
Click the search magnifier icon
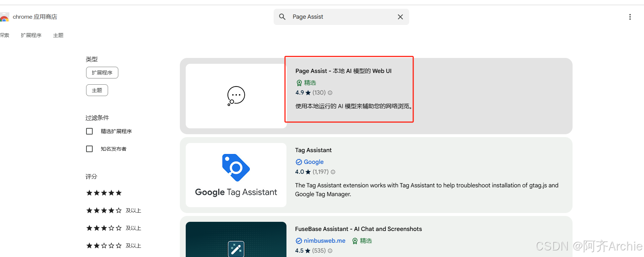282,17
